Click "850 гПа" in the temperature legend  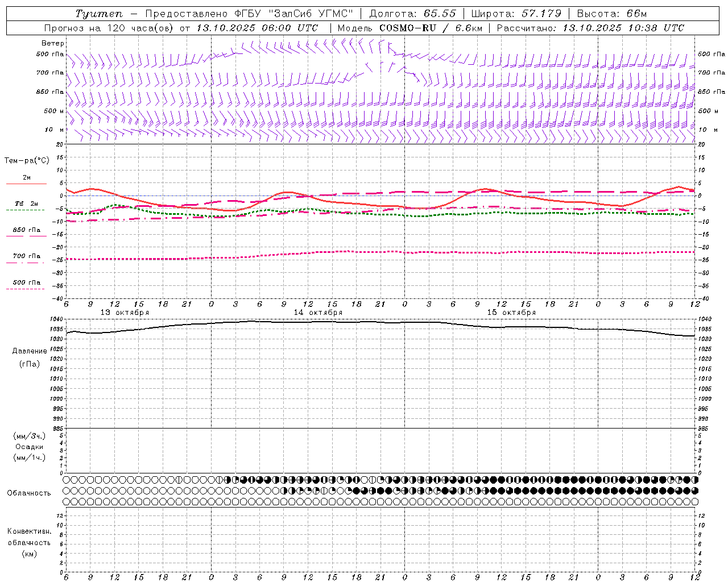pos(27,230)
